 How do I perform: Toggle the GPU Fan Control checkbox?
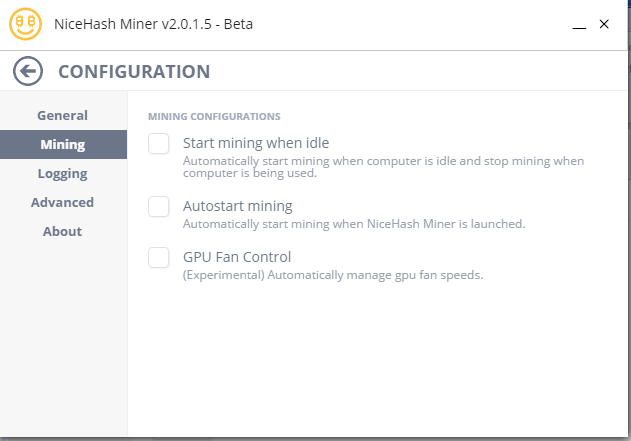pyautogui.click(x=159, y=258)
